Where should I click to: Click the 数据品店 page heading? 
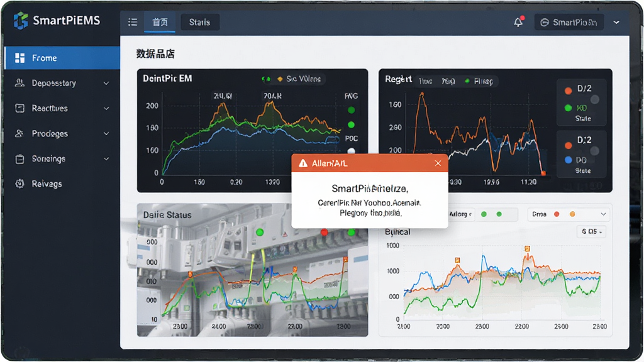(156, 54)
